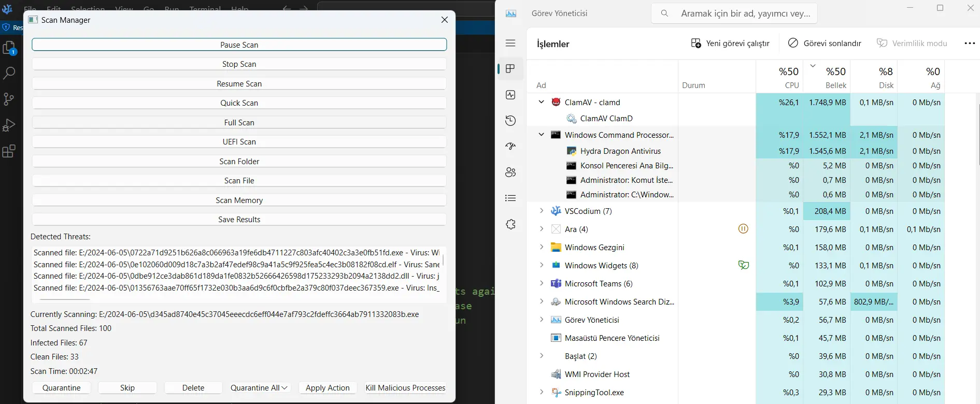Click vertical scrollbar of Detected Threats list
The height and width of the screenshot is (404, 980).
coord(443,259)
